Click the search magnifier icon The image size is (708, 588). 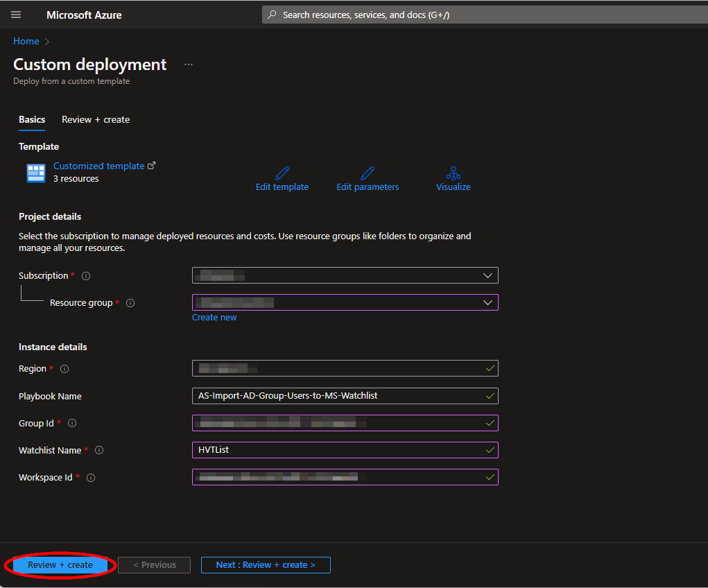tap(272, 15)
